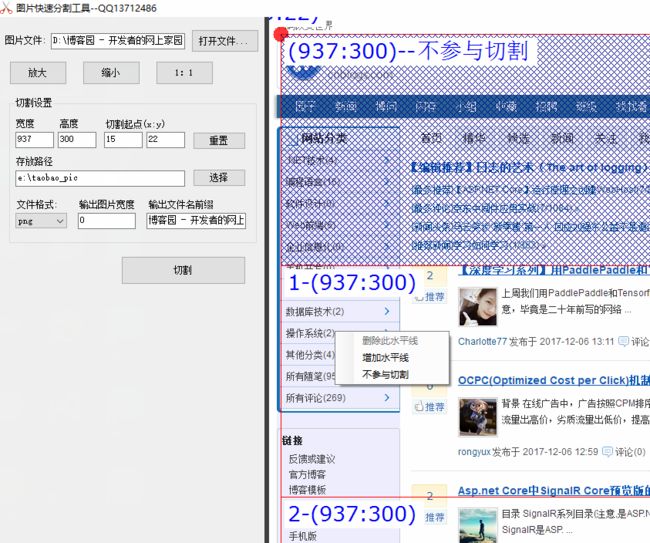Click the SignalR post author avatar
This screenshot has height=543, width=650.
tap(478, 525)
